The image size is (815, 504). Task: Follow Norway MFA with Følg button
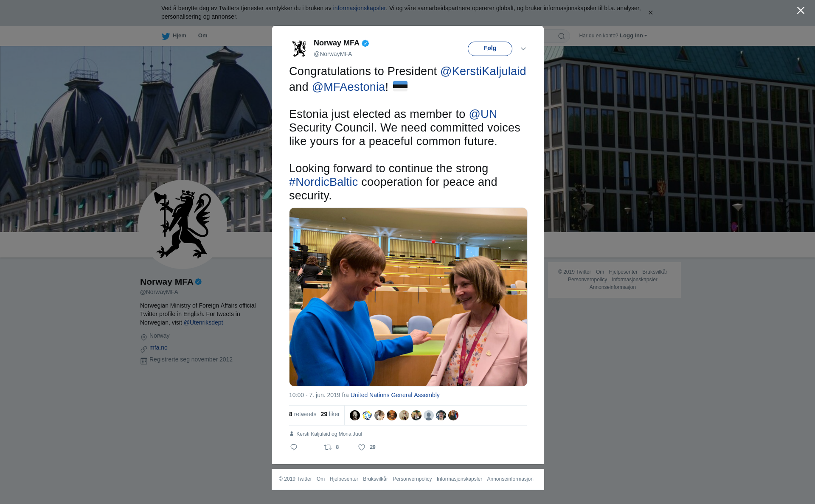click(x=490, y=48)
